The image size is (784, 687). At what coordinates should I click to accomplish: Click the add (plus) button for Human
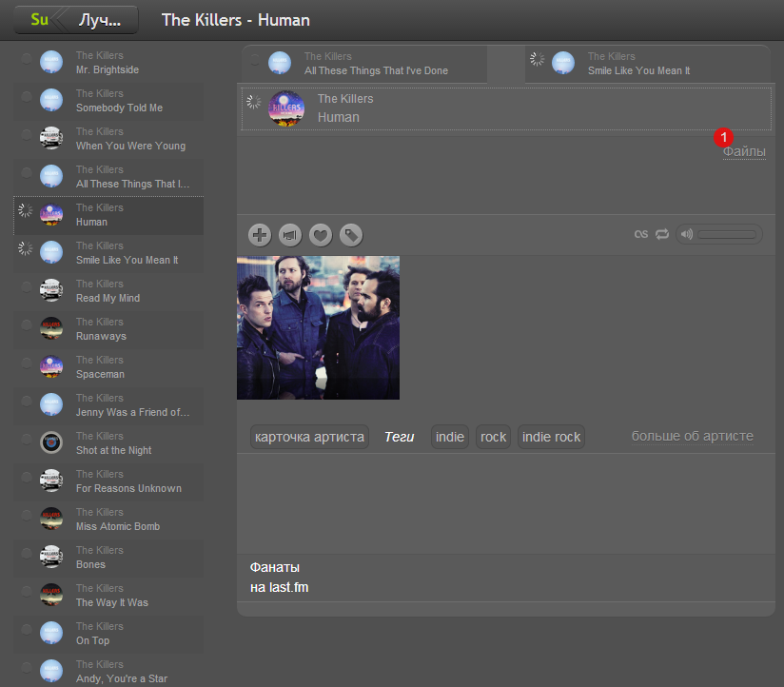pos(260,235)
